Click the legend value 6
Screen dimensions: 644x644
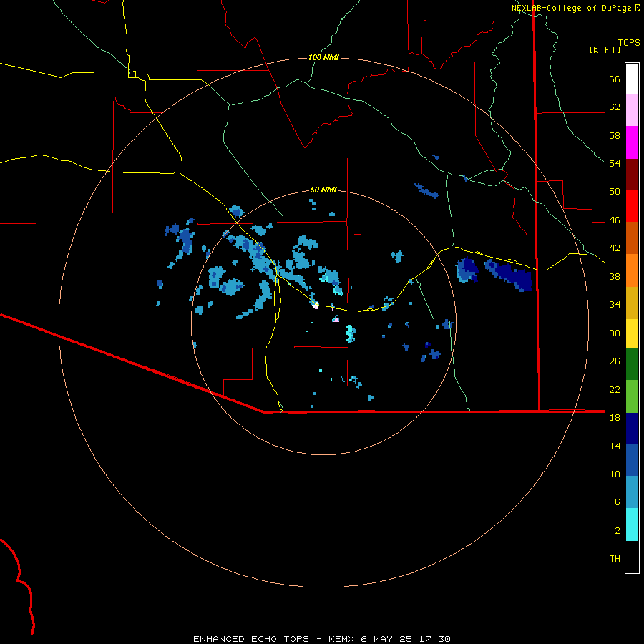click(618, 502)
